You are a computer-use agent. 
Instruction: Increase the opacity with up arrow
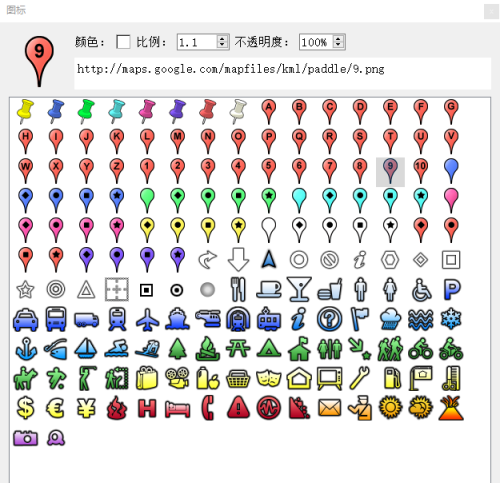(x=338, y=39)
